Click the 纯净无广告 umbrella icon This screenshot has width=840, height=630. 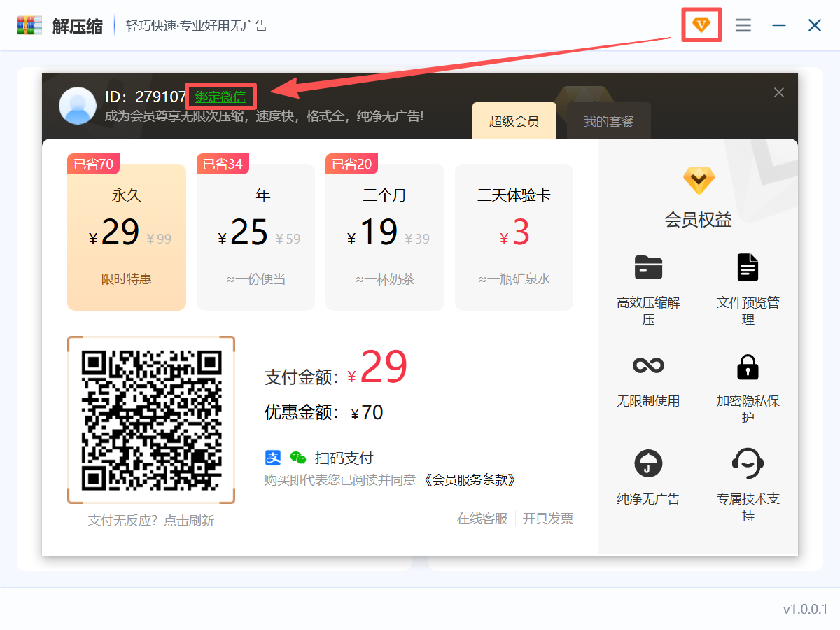648,463
